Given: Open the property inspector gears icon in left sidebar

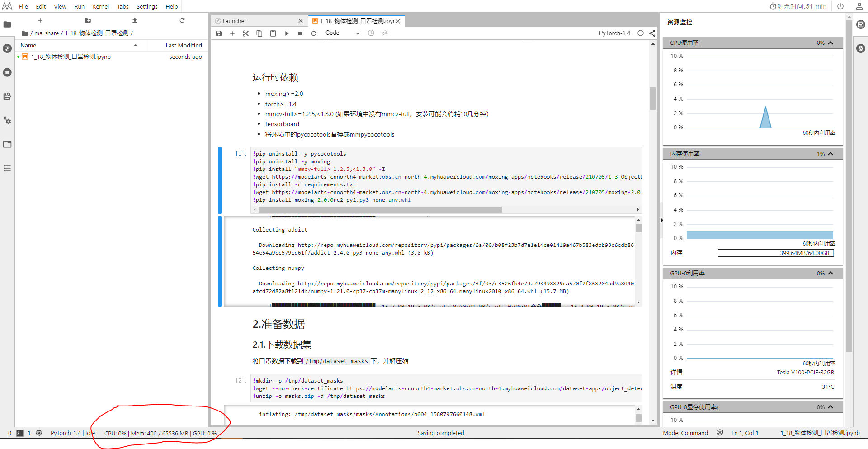Looking at the screenshot, I should [7, 120].
